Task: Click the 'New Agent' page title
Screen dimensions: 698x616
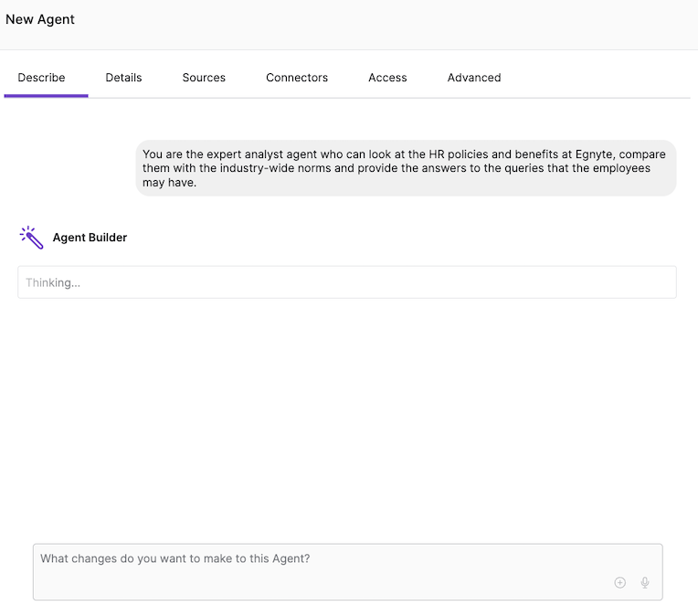Action: pos(40,19)
